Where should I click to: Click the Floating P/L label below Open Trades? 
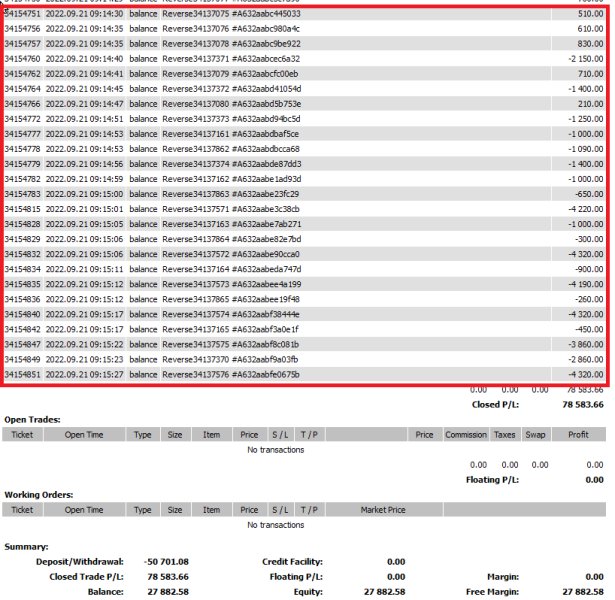click(492, 480)
